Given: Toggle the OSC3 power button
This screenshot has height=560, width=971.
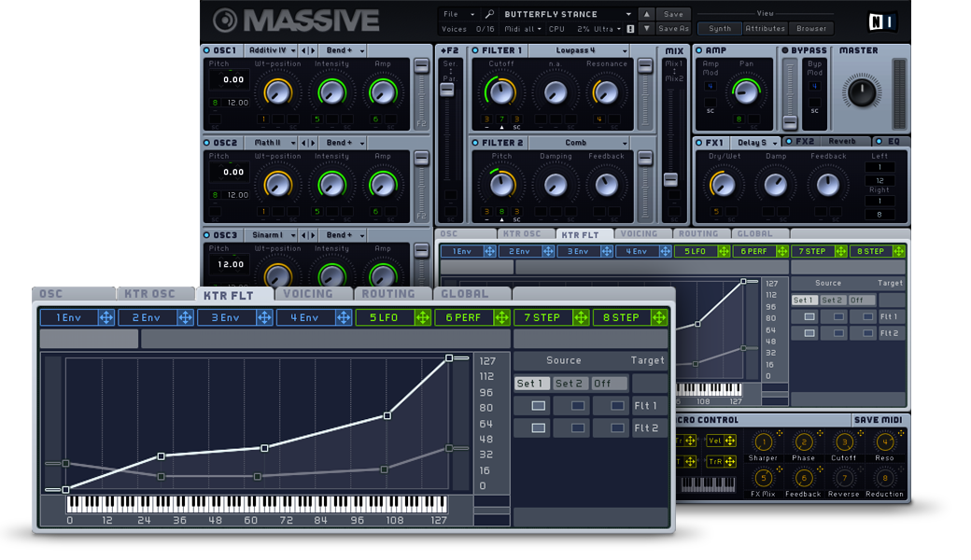Looking at the screenshot, I should (x=207, y=235).
